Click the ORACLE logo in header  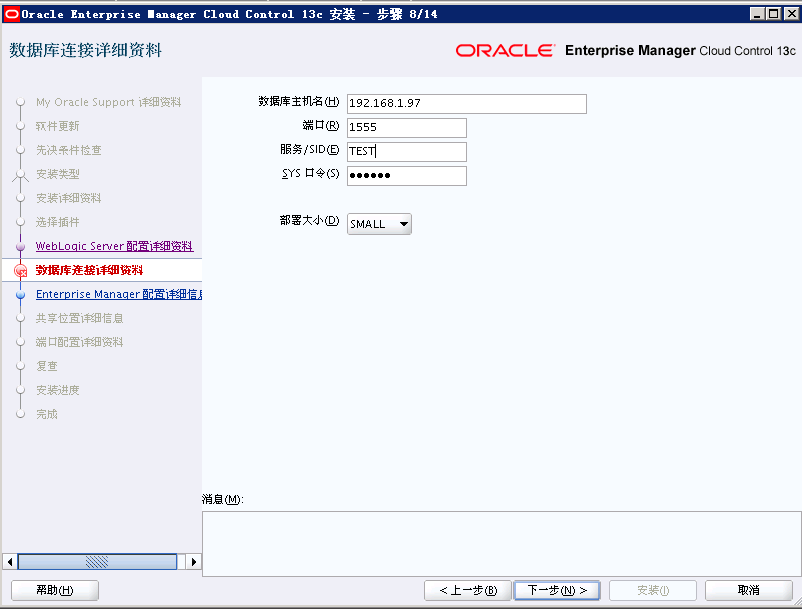coord(505,51)
